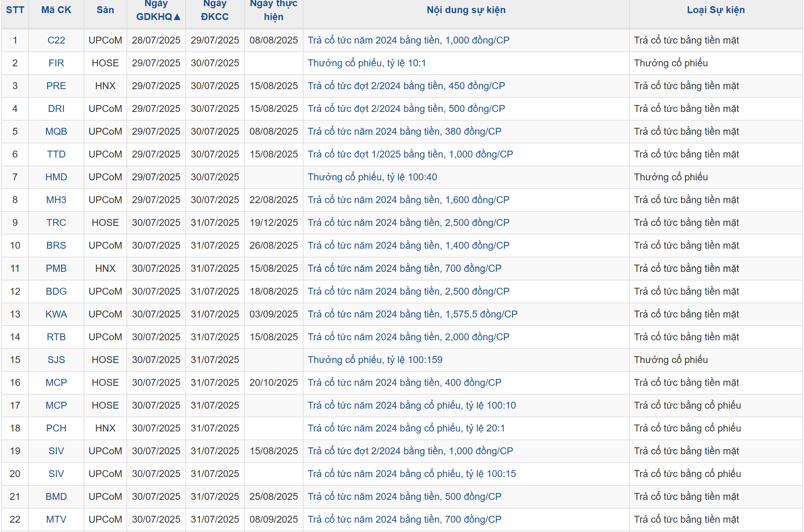The height and width of the screenshot is (532, 804).
Task: Open stock code MQB link
Action: tap(56, 132)
